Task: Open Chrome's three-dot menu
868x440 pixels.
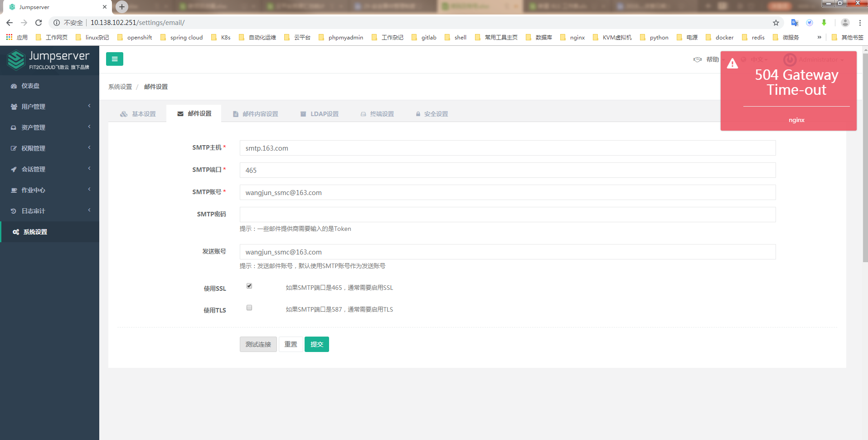Action: tap(860, 23)
